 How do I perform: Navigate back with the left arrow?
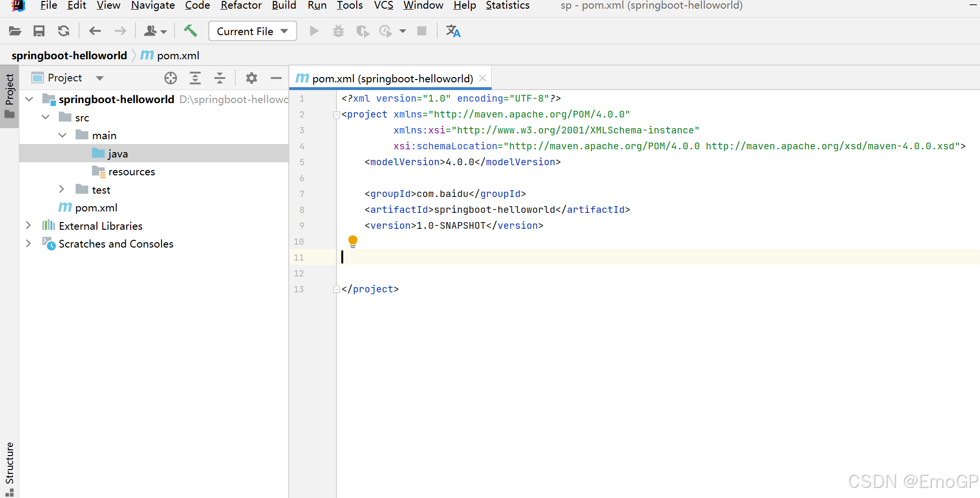(95, 31)
